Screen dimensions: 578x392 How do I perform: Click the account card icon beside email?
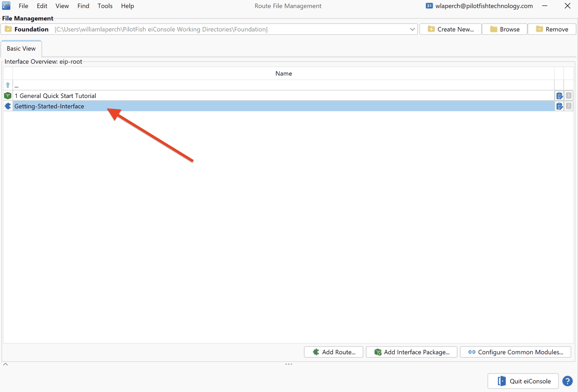pos(429,6)
